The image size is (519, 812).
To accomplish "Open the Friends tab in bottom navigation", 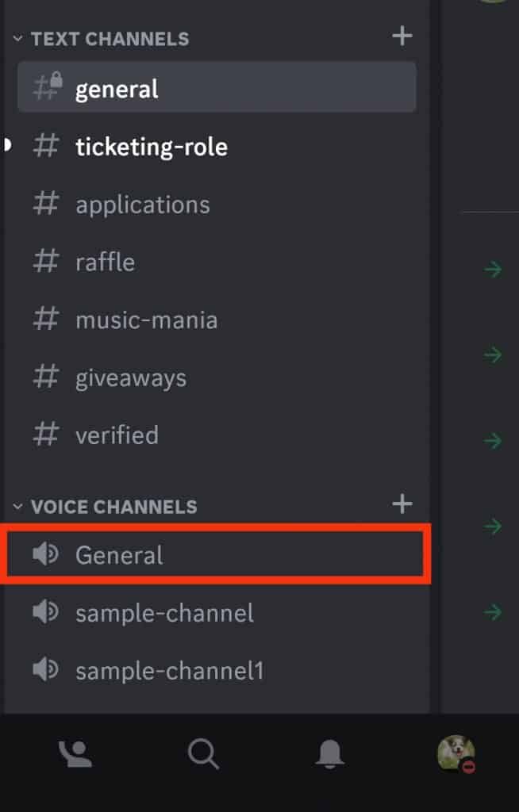I will pyautogui.click(x=75, y=754).
